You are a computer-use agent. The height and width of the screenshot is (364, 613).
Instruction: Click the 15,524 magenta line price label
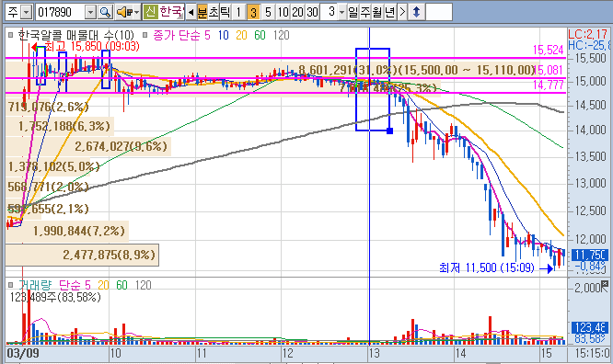pyautogui.click(x=548, y=50)
